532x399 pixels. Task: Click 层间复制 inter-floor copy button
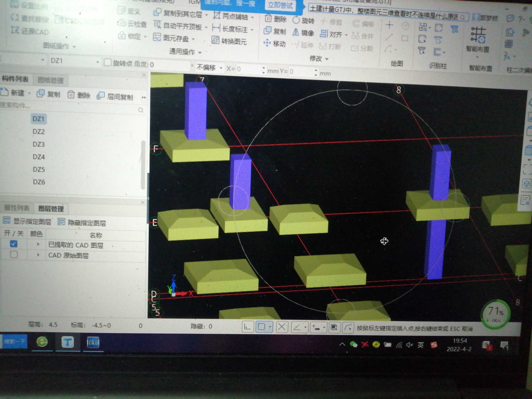(115, 96)
